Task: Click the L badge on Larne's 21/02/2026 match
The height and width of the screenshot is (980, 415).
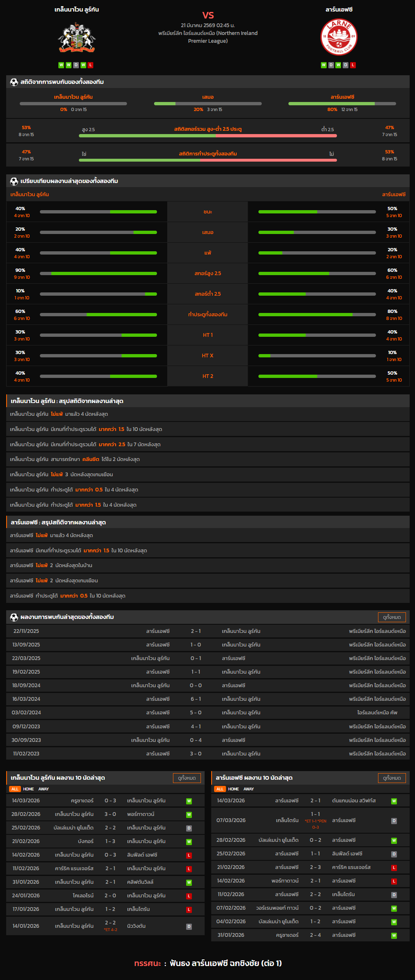Action: point(394,868)
